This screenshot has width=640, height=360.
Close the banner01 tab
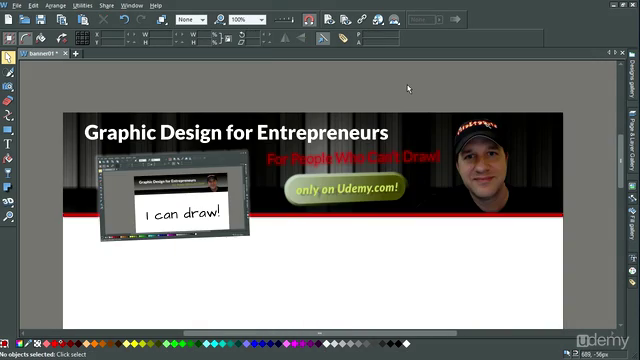pos(65,53)
